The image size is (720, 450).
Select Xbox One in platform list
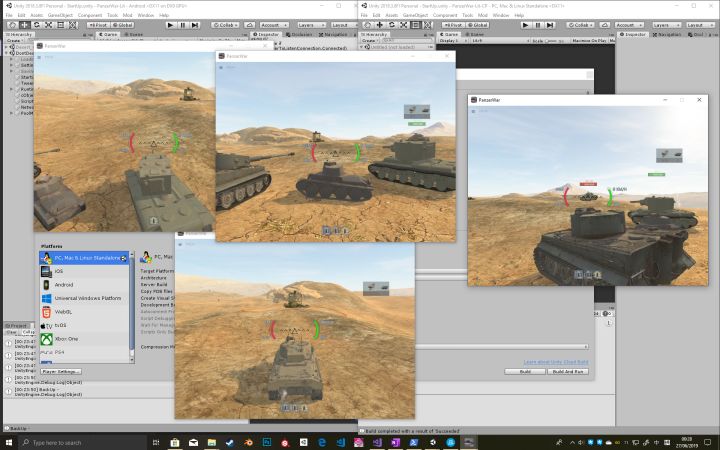84,339
